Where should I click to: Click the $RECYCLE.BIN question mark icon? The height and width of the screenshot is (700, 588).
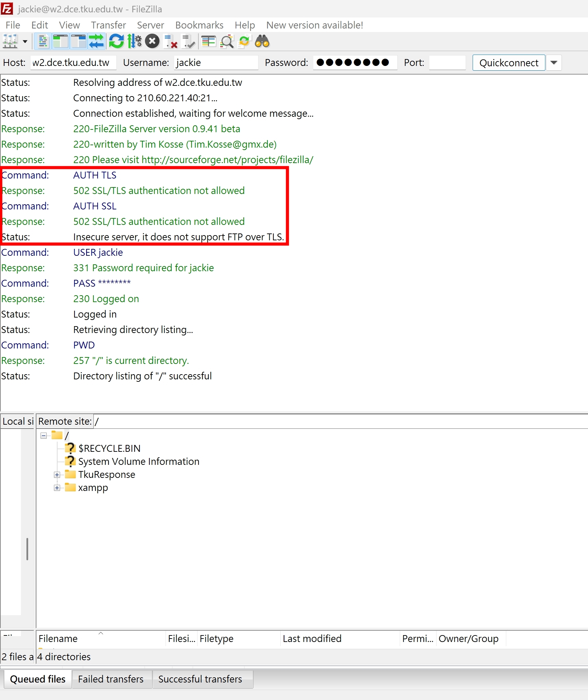(x=70, y=448)
